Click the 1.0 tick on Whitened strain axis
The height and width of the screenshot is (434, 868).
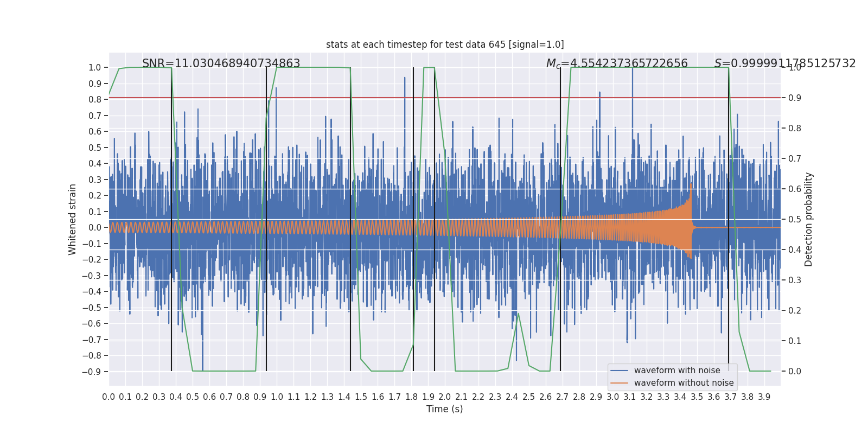pos(95,68)
